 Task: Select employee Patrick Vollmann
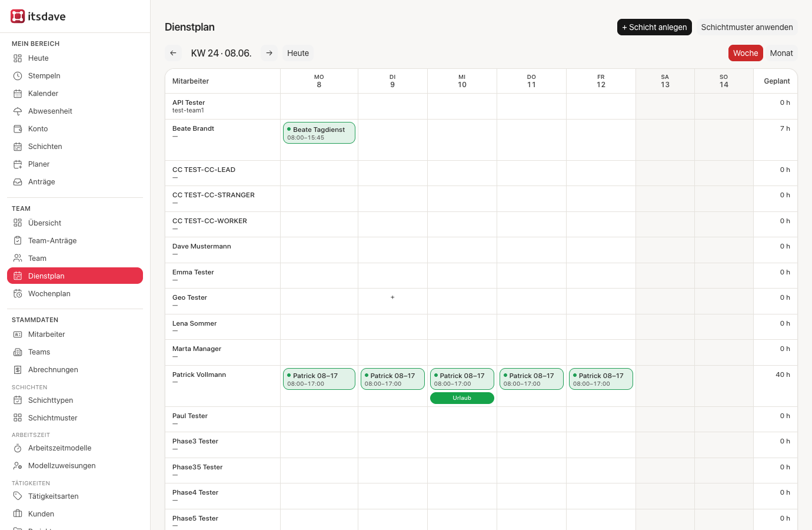199,375
